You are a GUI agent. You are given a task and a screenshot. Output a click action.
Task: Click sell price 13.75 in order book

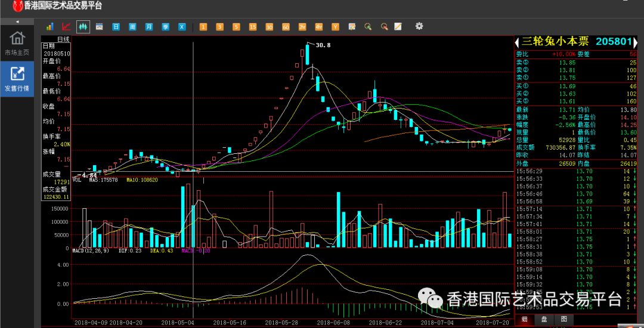[x=567, y=78]
